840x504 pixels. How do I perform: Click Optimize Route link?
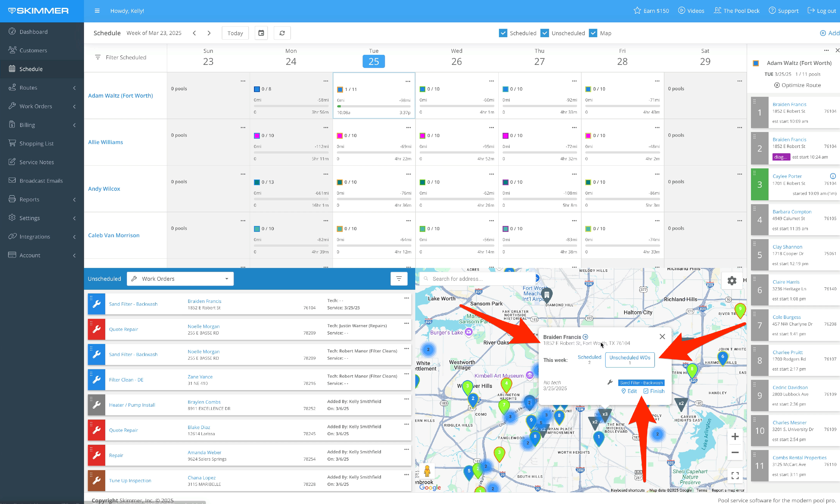pos(797,85)
